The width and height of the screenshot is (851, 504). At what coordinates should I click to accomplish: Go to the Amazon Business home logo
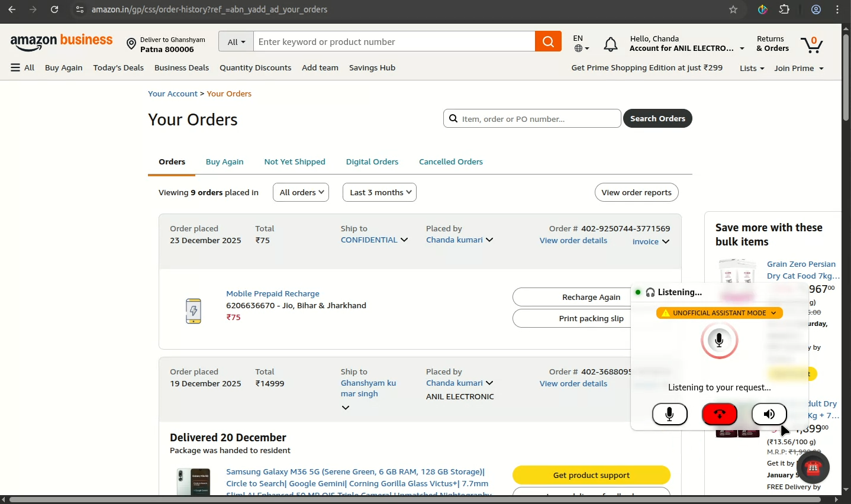click(x=62, y=42)
